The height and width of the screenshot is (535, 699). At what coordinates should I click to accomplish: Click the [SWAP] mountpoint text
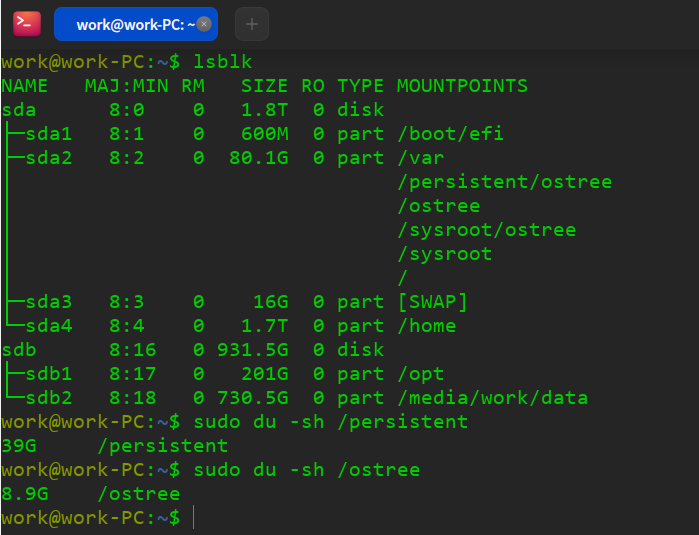(x=432, y=302)
